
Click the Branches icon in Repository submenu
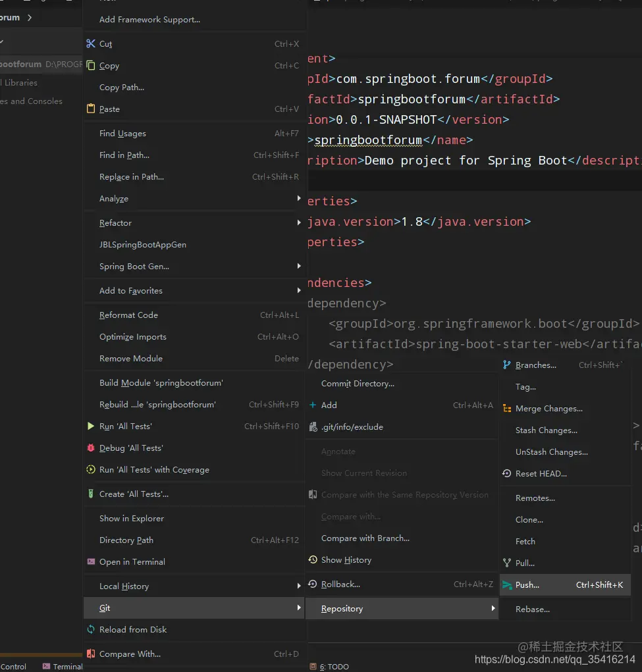[507, 365]
